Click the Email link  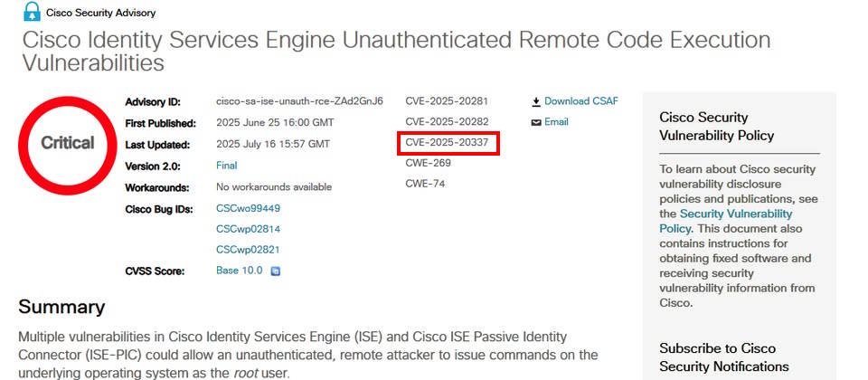pyautogui.click(x=556, y=122)
